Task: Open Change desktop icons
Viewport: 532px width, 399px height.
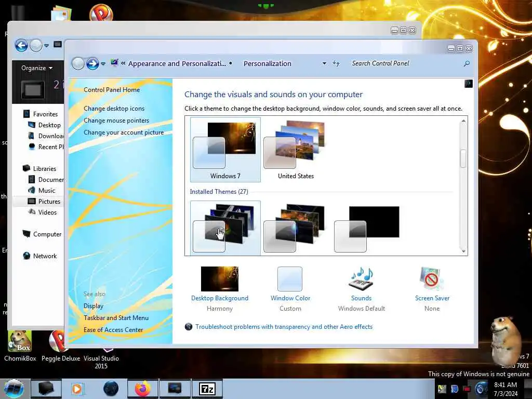Action: point(114,109)
